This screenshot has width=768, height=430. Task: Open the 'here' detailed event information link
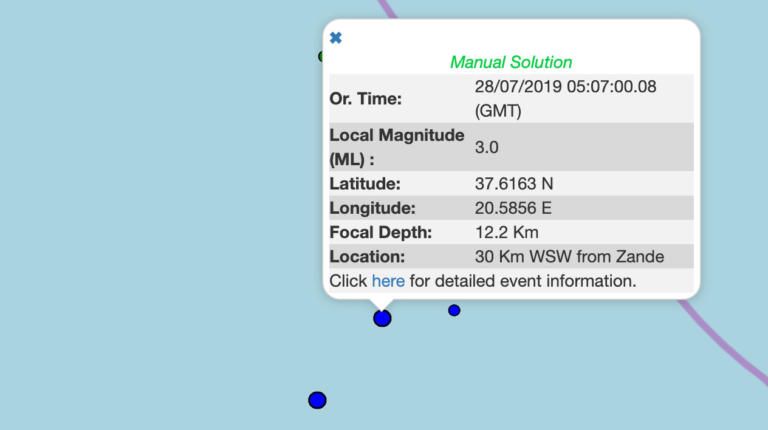point(388,281)
